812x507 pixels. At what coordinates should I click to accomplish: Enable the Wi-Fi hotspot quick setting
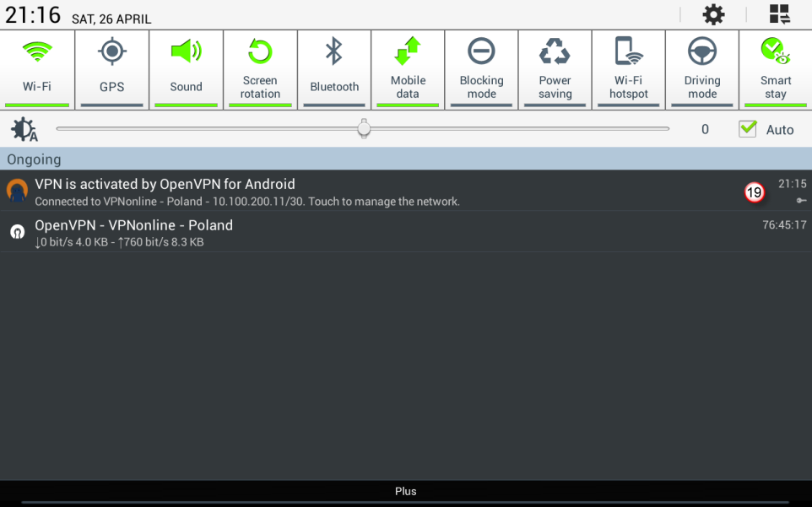(x=629, y=69)
